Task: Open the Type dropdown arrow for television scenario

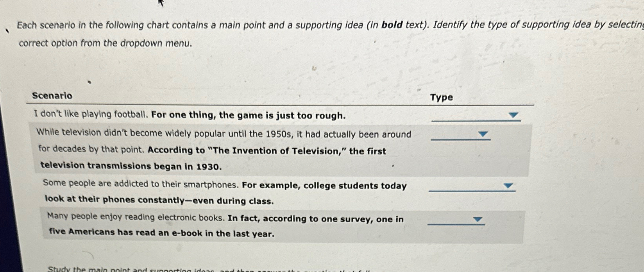Action: [484, 134]
